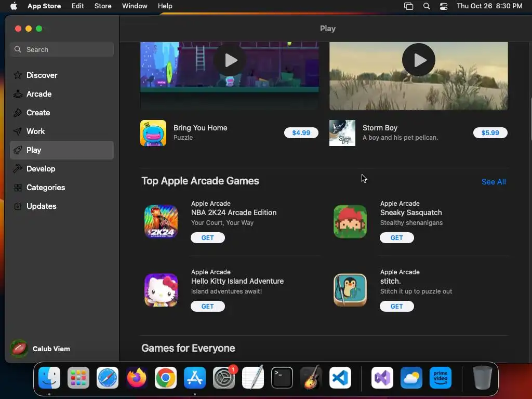Open Categories in the sidebar
The image size is (532, 399).
tap(62, 187)
